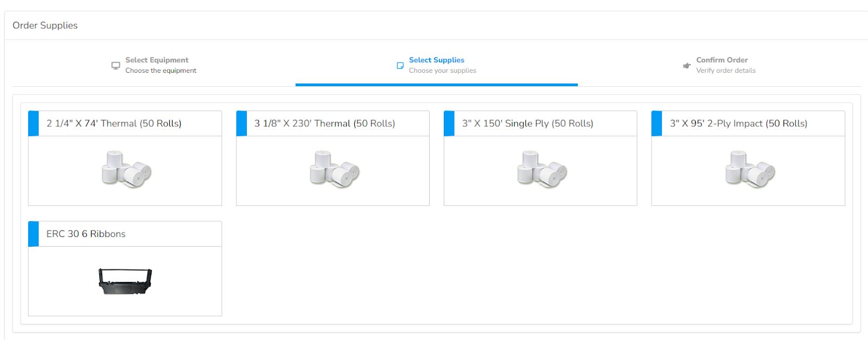The image size is (868, 340).
Task: Click paper rolls image for 3 1/8" Thermal
Action: [x=334, y=169]
